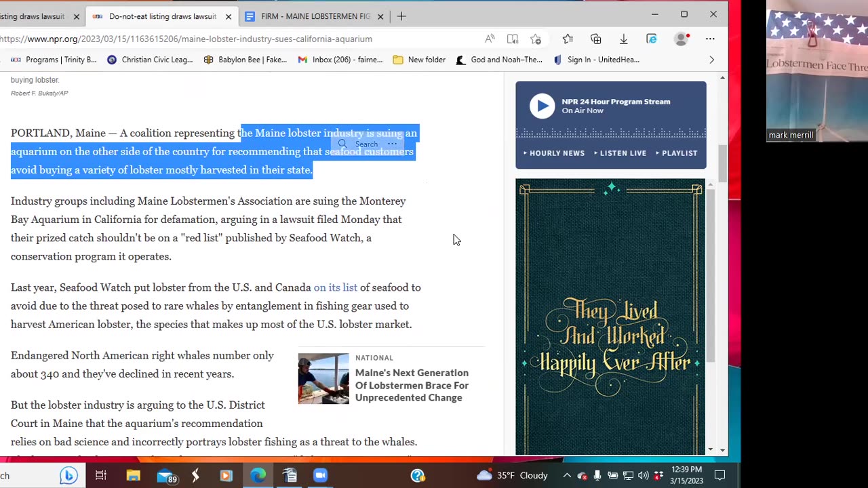Click the page scrollbar up arrow
Screen dimensions: 868x488
722,79
